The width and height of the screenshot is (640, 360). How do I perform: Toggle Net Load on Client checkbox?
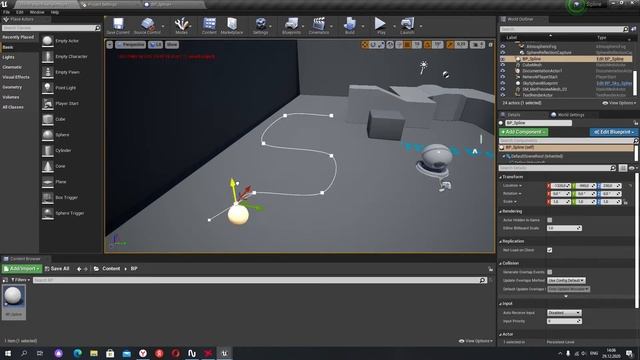[x=550, y=250]
